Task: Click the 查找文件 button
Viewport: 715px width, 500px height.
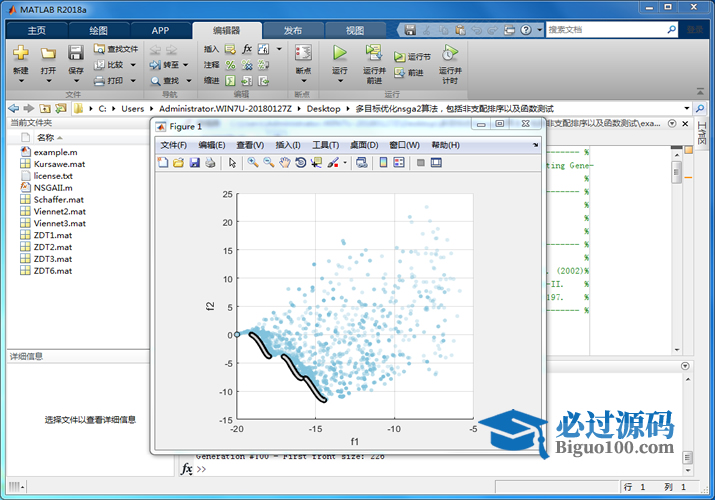Action: (116, 48)
